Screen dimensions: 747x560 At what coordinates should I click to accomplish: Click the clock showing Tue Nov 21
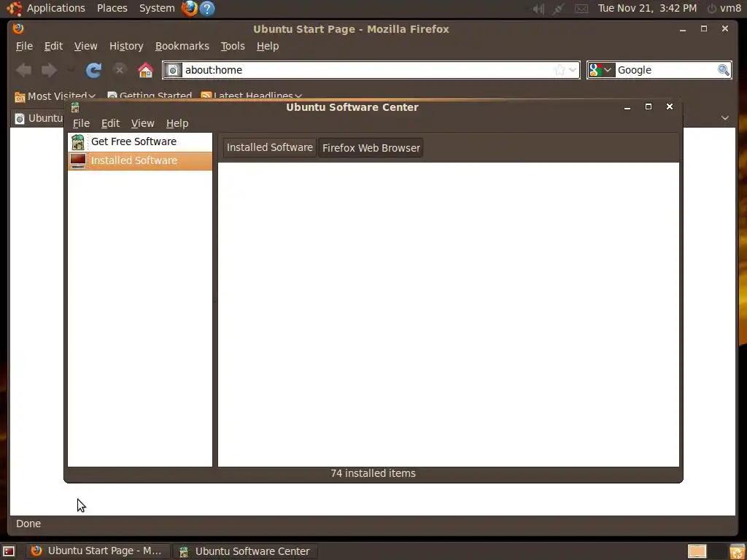pyautogui.click(x=647, y=8)
